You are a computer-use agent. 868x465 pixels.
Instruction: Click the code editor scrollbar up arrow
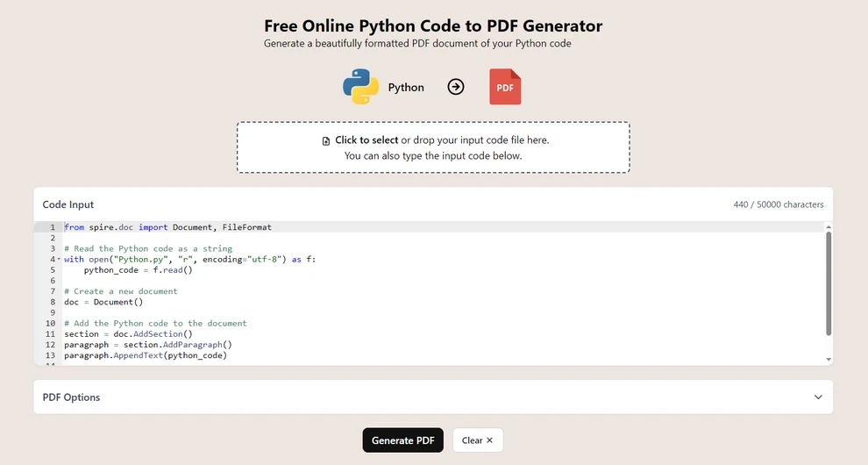[x=829, y=227]
